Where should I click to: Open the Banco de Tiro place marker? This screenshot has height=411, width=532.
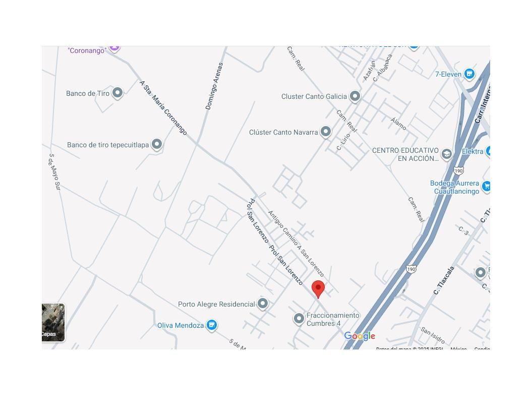pyautogui.click(x=117, y=93)
